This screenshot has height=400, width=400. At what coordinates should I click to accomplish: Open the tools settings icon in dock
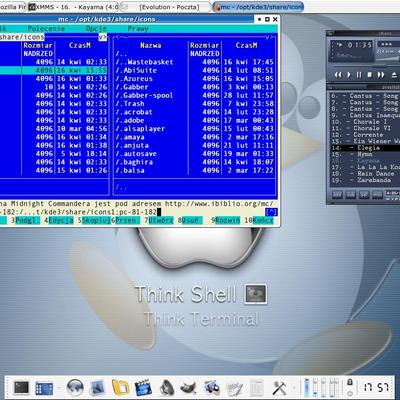279,388
